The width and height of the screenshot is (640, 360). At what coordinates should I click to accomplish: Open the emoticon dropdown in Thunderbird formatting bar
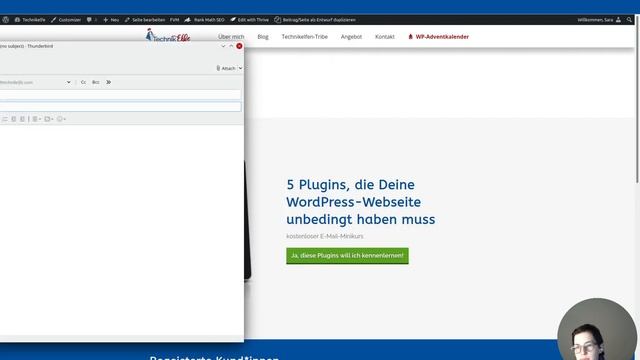61,119
